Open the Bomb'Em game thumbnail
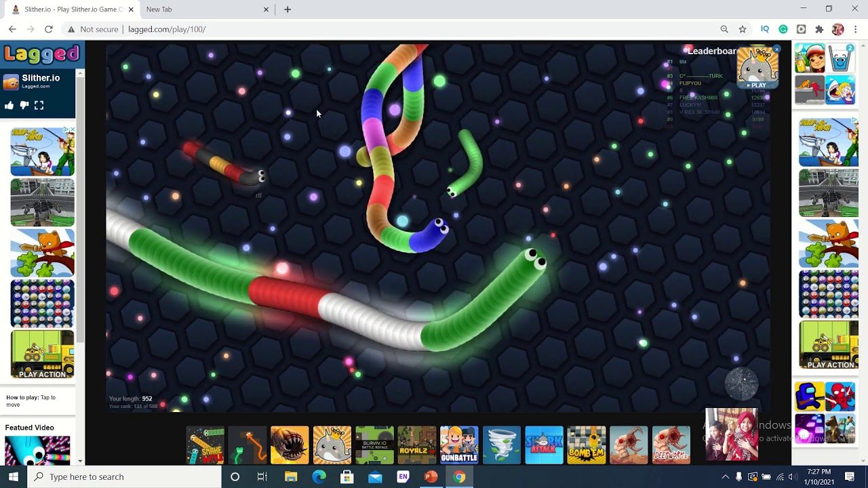Viewport: 868px width, 488px height. point(587,445)
